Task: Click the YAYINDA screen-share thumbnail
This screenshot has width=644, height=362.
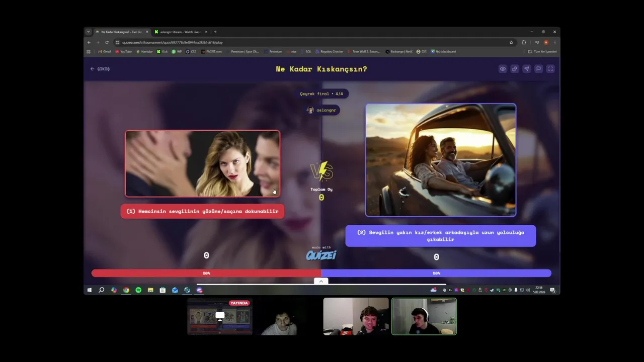Action: click(219, 316)
